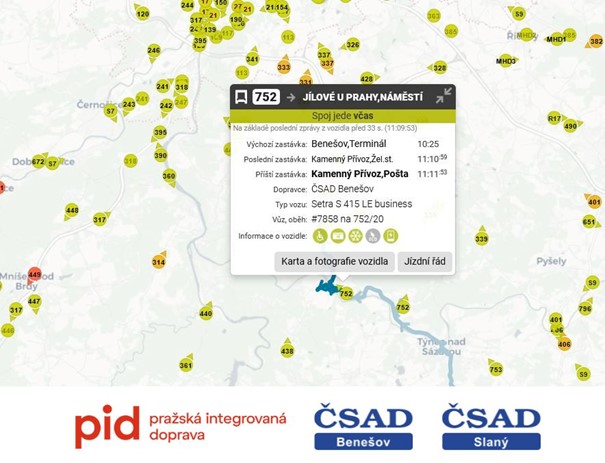Viewport: 605px width, 463px height.
Task: Select orange bus marker 406
Action: click(564, 344)
